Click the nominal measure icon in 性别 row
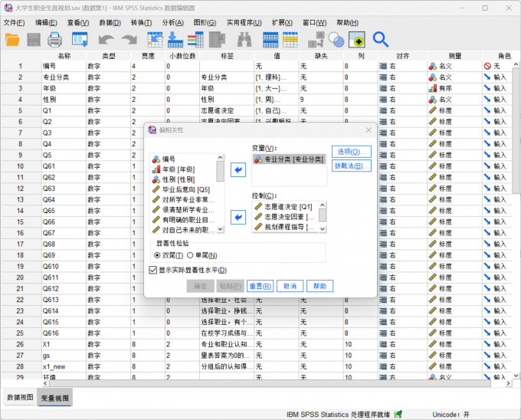521x420 pixels. 433,100
